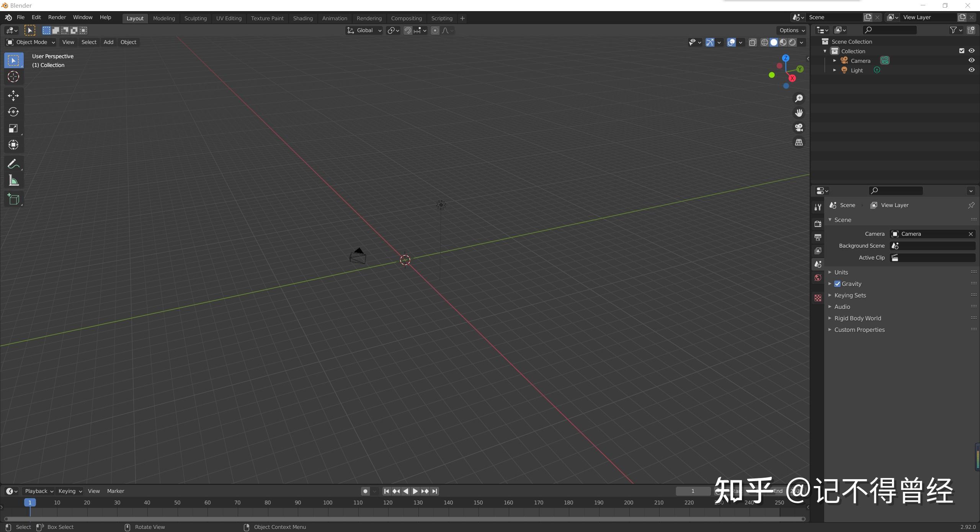
Task: Select the 3D Cursor tool
Action: click(13, 77)
